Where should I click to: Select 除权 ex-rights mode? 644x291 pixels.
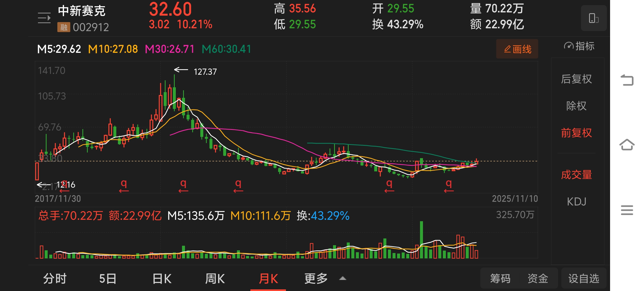pos(576,106)
